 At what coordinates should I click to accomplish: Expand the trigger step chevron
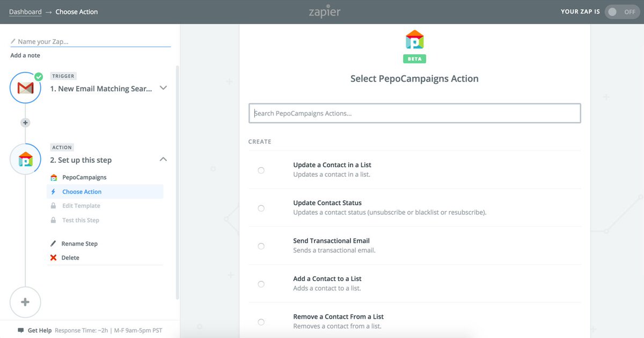(x=164, y=88)
